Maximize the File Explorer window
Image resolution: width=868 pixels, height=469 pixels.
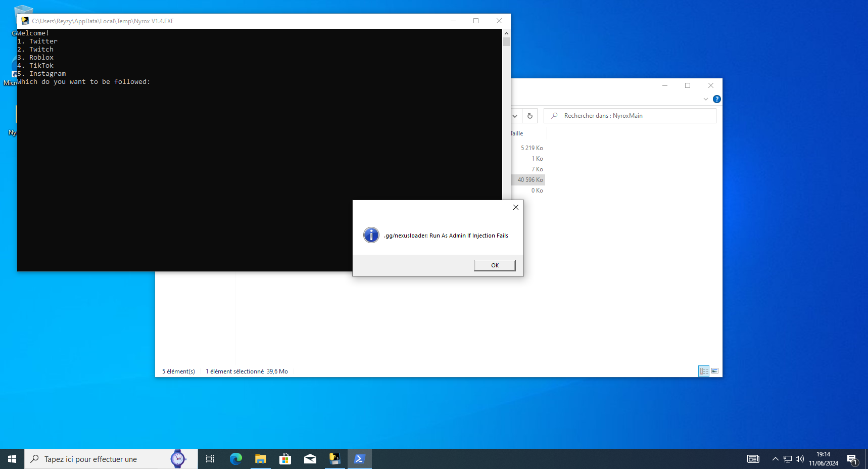[688, 85]
